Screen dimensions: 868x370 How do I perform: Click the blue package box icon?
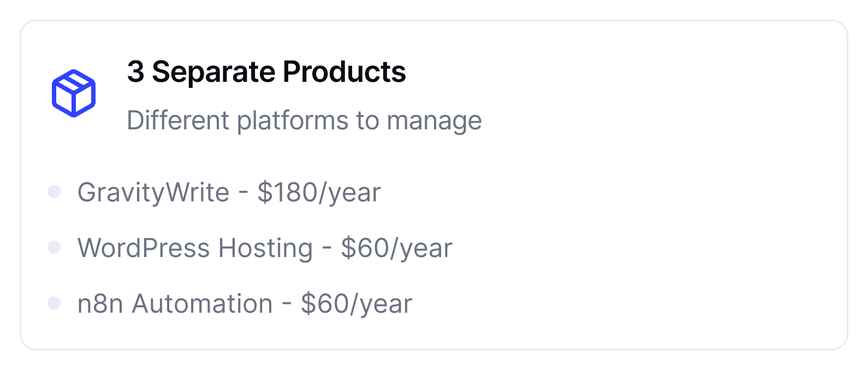point(74,93)
